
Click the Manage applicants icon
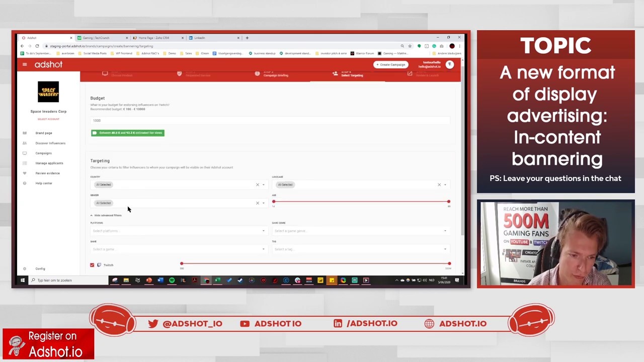(25, 163)
